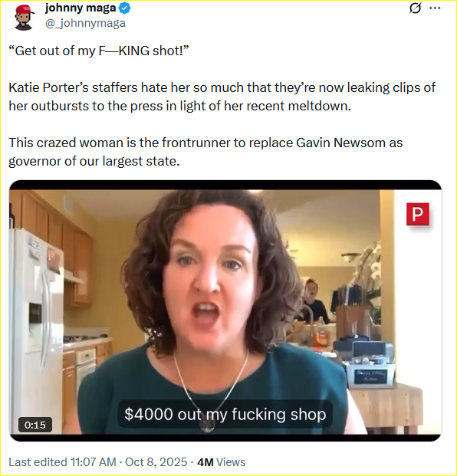Click the red P logo on video
Viewport: 457px width, 476px height.
[418, 215]
